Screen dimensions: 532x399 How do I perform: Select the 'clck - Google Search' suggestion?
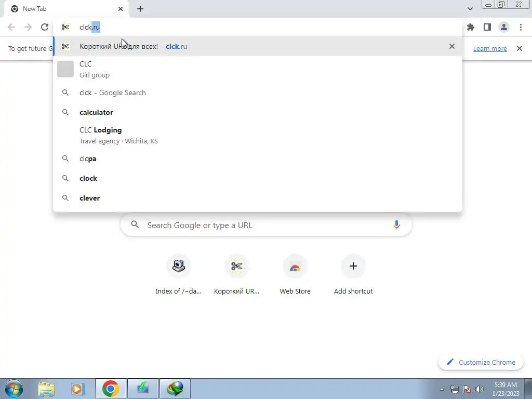[258, 92]
